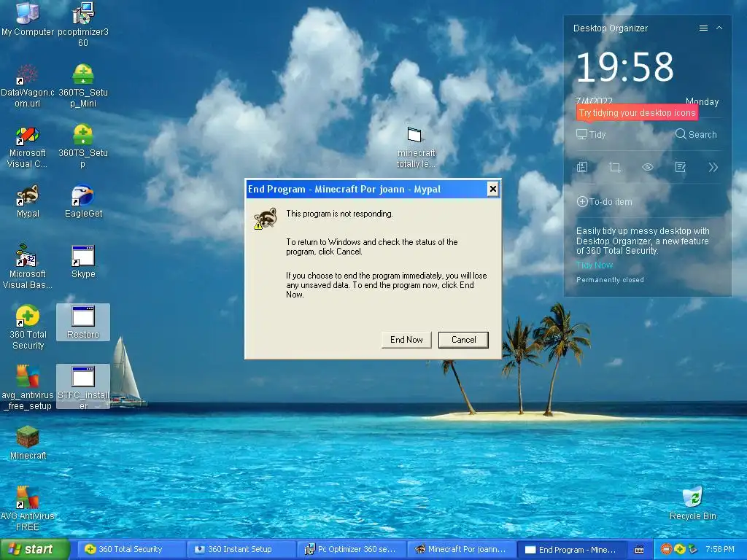
Task: Open the Windows Start menu
Action: (34, 550)
